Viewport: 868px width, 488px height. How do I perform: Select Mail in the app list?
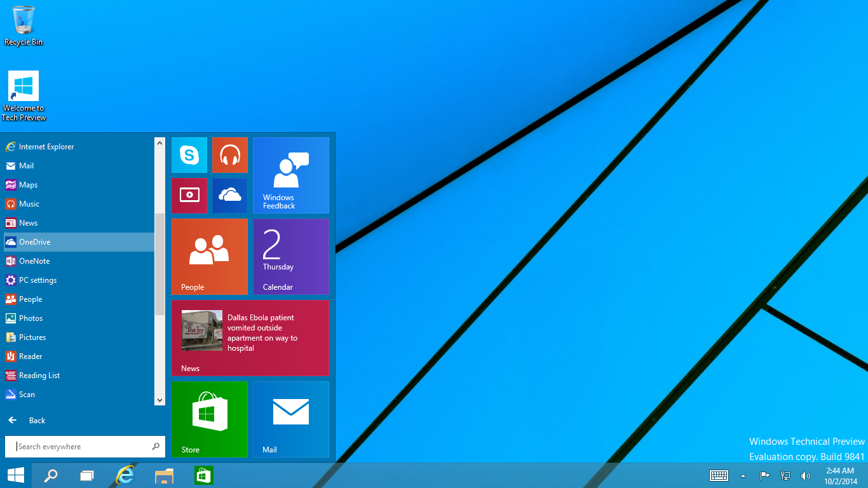pos(79,166)
